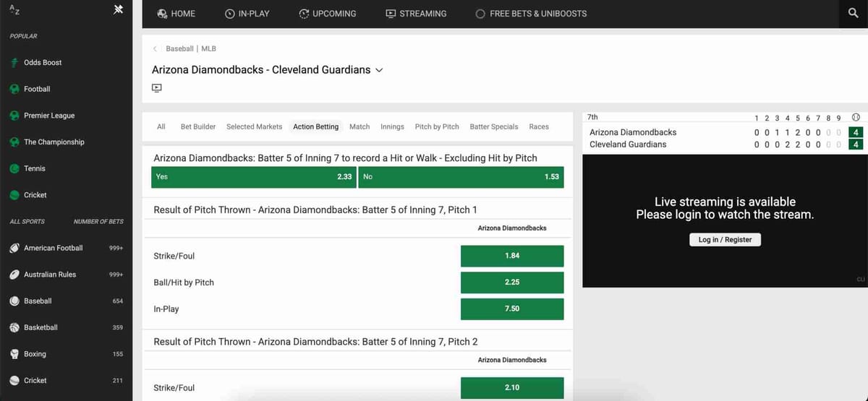The width and height of the screenshot is (868, 401).
Task: Open Premier League in the sidebar
Action: coord(49,116)
